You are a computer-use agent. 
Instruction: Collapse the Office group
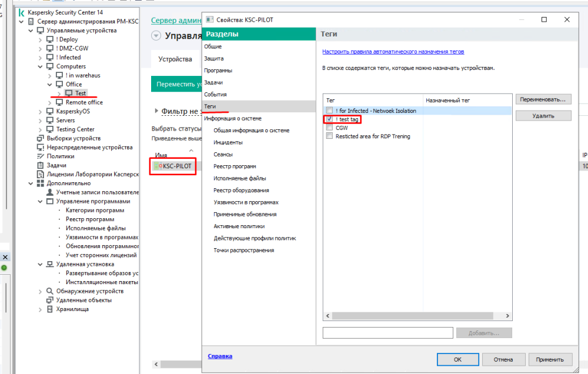tap(49, 85)
